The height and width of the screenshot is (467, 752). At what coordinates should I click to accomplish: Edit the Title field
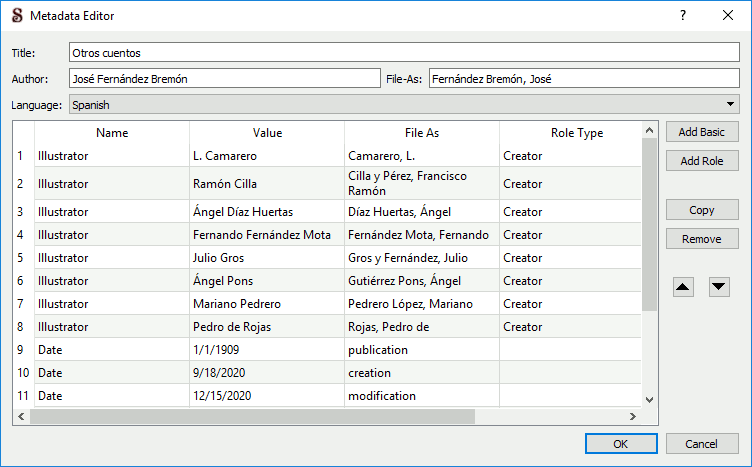403,52
